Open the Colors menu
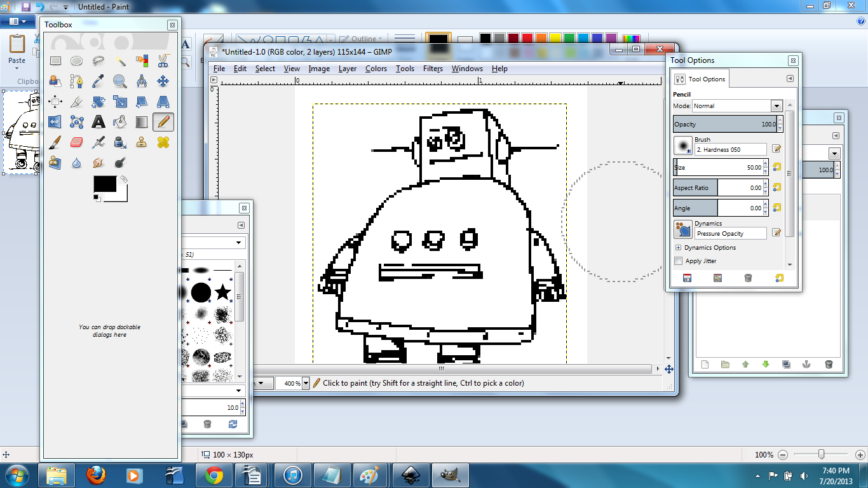Viewport: 868px width, 488px height. (376, 69)
